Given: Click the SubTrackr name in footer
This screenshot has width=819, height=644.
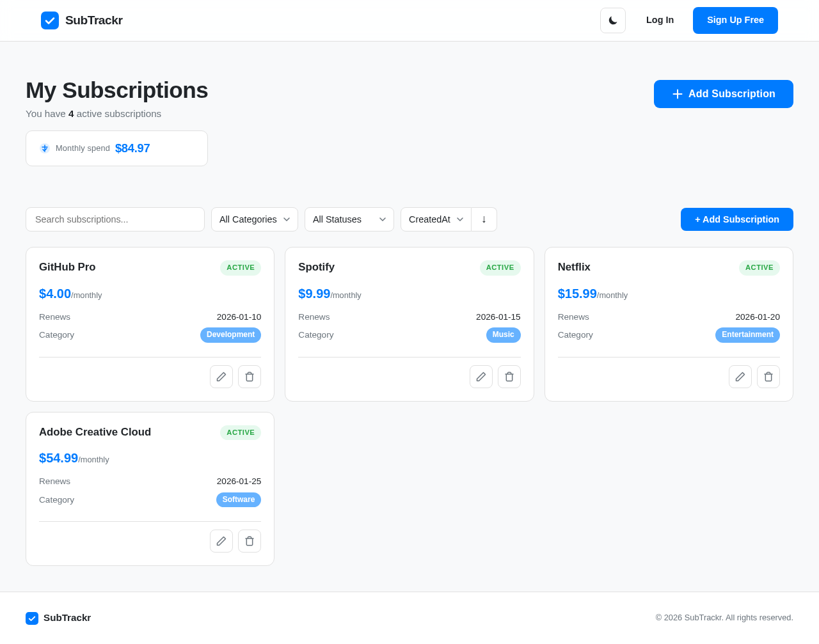Looking at the screenshot, I should click(67, 618).
